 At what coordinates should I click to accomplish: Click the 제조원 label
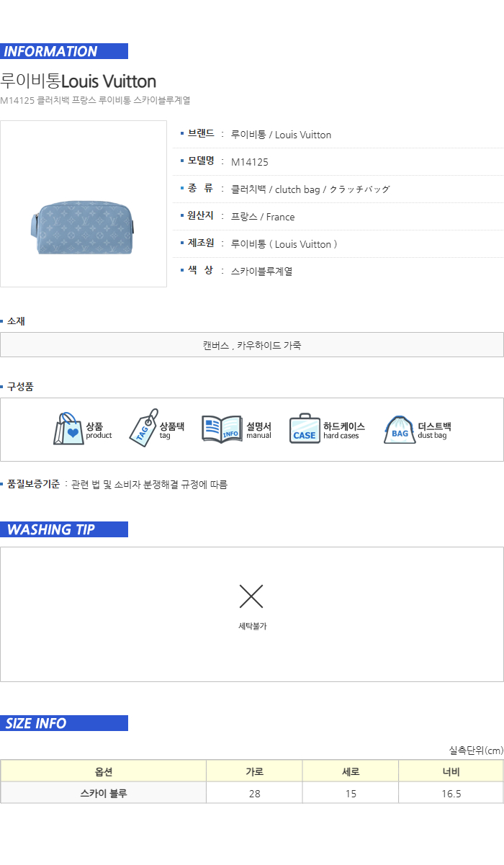point(201,243)
